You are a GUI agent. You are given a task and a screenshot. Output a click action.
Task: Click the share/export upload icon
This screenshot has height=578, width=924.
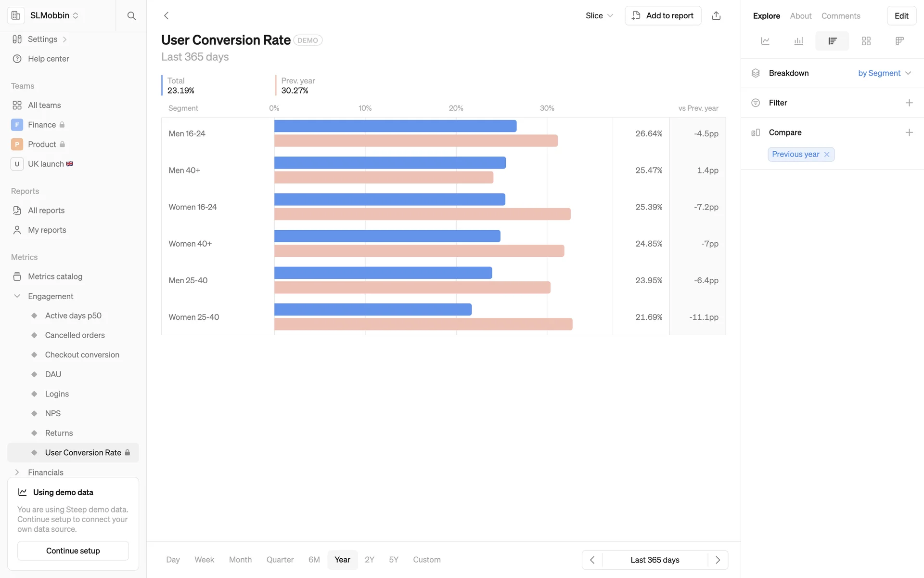coord(716,15)
